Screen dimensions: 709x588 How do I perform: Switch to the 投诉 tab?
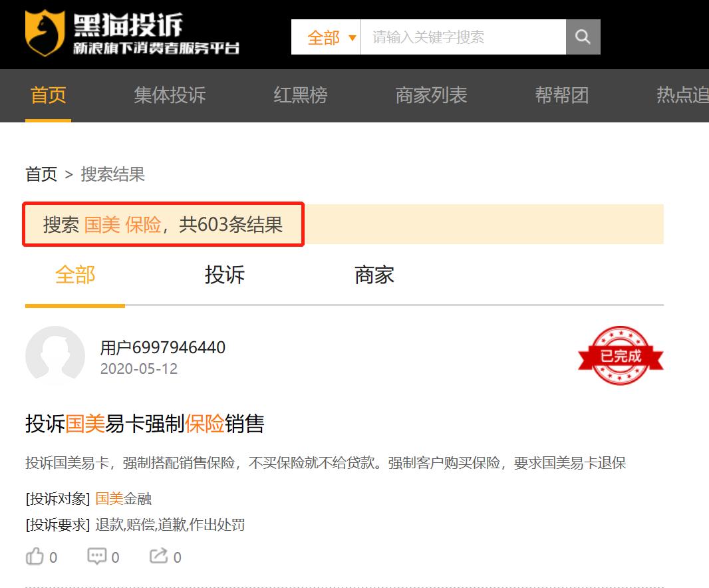[x=225, y=275]
